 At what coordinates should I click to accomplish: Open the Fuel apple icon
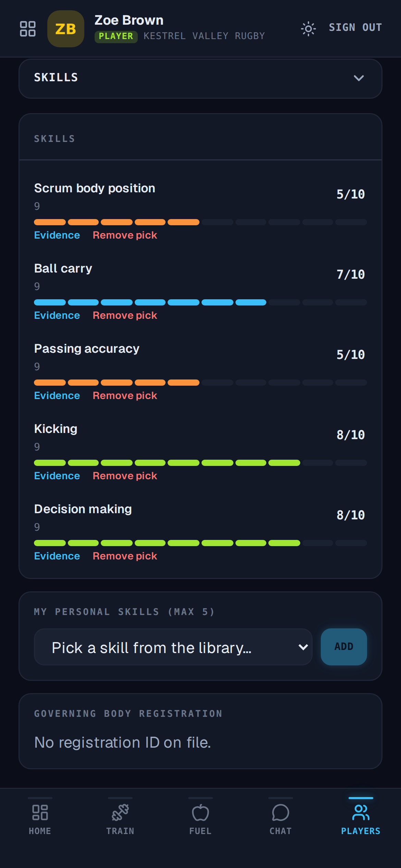click(x=200, y=812)
